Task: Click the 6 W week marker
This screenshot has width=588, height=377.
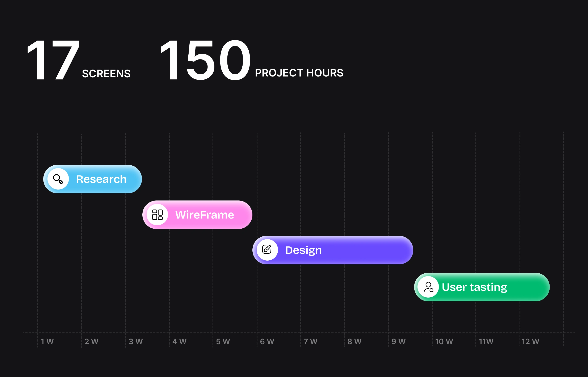Action: [267, 341]
